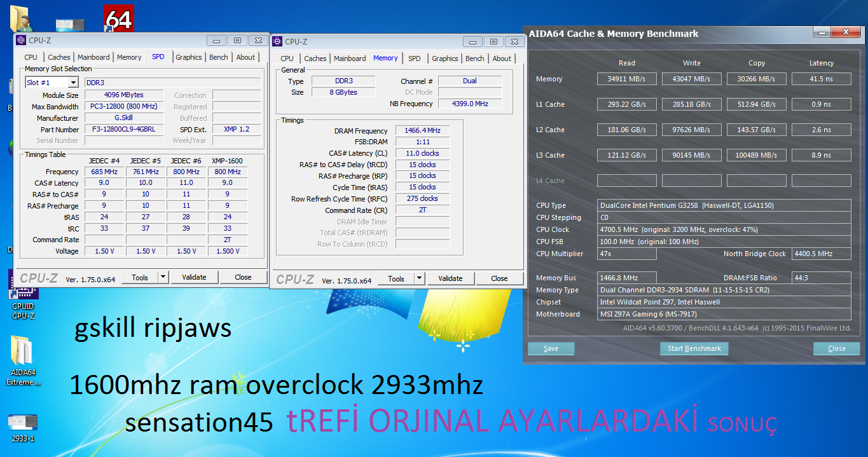Image resolution: width=868 pixels, height=457 pixels.
Task: Click Memory Write value 43047 MB/s
Action: [x=692, y=79]
